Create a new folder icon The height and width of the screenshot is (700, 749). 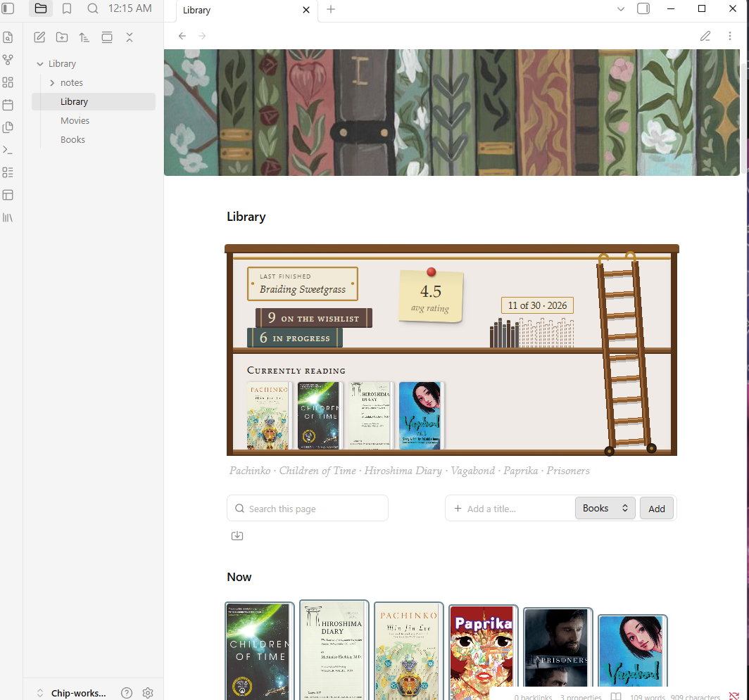62,37
